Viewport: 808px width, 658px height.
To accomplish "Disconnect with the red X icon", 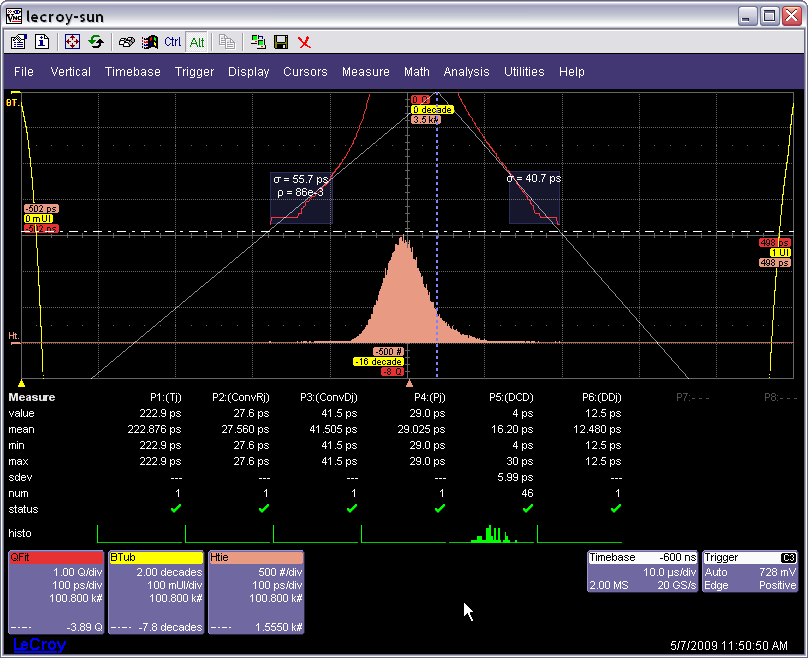I will coord(305,42).
